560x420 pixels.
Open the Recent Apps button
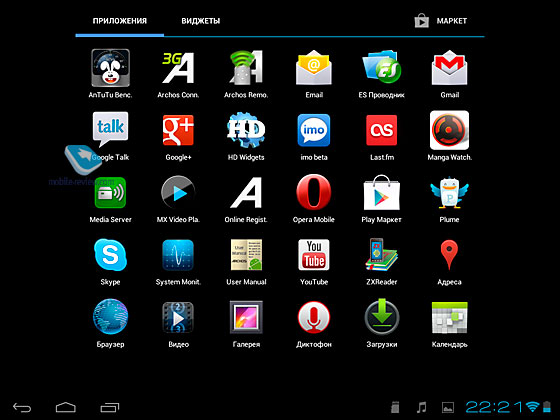coord(110,407)
